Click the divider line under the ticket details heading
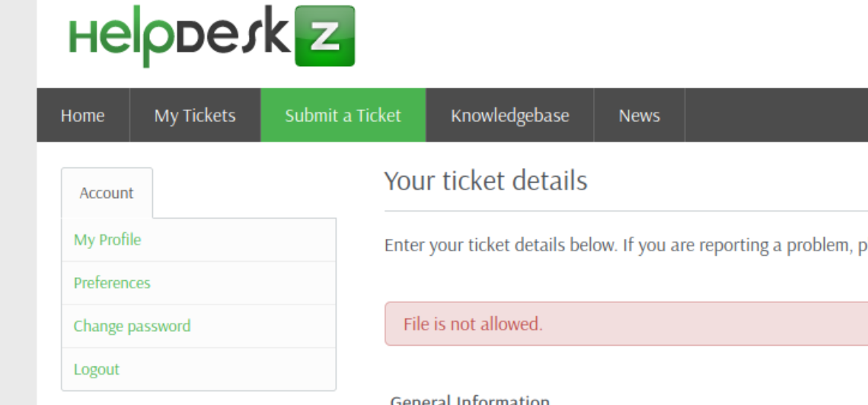The width and height of the screenshot is (868, 405). coord(626,211)
